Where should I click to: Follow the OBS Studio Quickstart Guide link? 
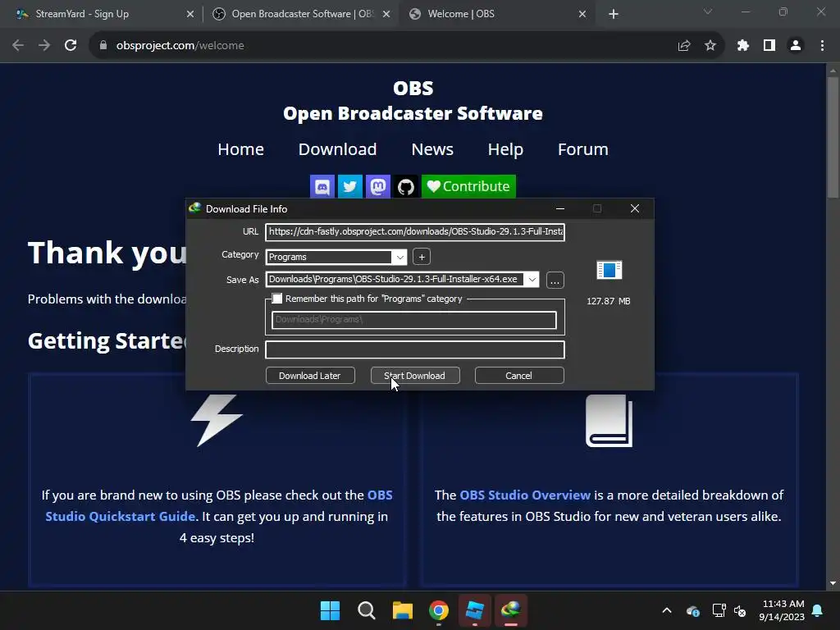click(218, 505)
